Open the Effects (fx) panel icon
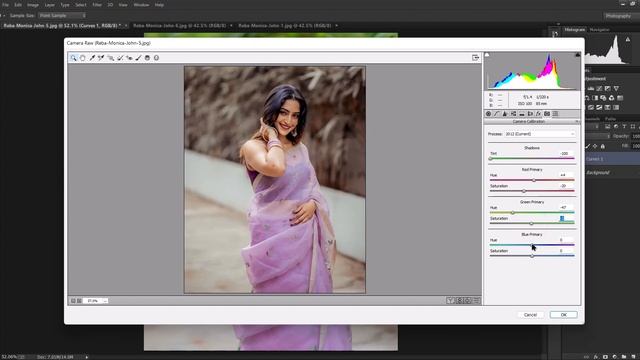The height and width of the screenshot is (360, 640). pyautogui.click(x=538, y=114)
